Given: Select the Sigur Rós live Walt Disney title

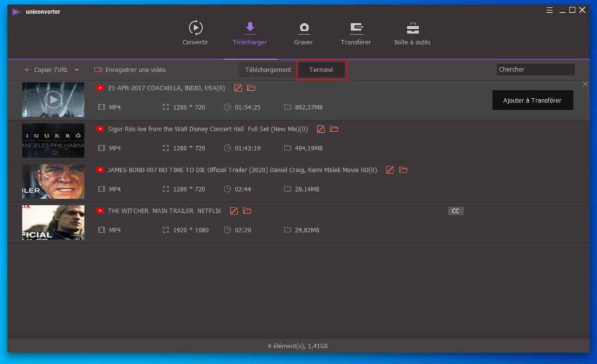Looking at the screenshot, I should (x=208, y=129).
